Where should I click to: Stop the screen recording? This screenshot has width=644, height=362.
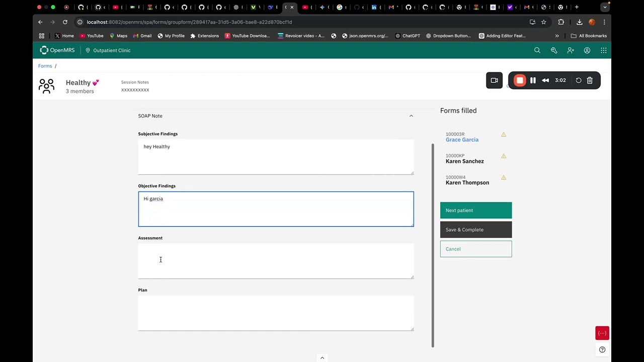(520, 80)
